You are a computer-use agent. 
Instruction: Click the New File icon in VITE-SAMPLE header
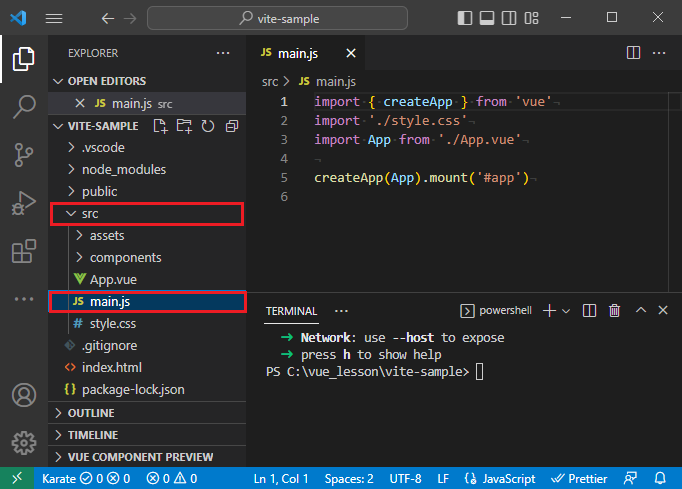[160, 126]
